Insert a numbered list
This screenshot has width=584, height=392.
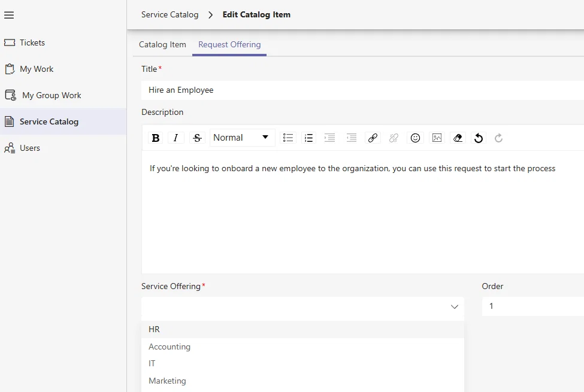click(x=308, y=138)
